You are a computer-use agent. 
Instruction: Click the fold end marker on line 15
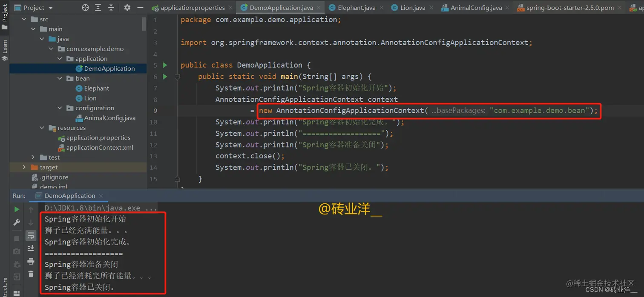[x=177, y=179]
